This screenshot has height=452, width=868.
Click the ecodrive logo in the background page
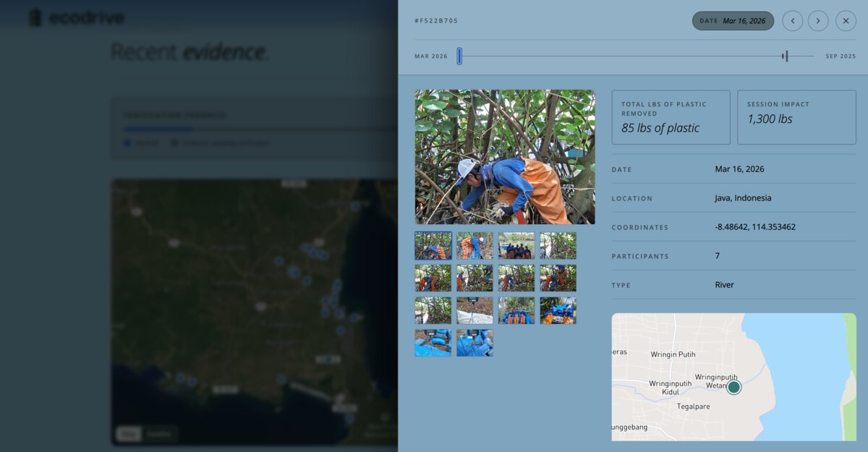click(76, 18)
